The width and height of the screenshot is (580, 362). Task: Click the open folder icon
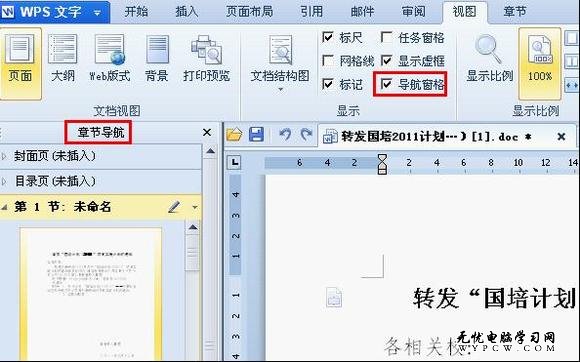(x=234, y=135)
